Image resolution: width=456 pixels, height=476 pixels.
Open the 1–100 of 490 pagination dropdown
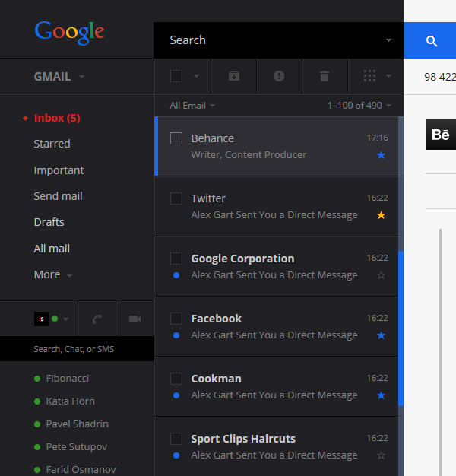[x=359, y=106]
